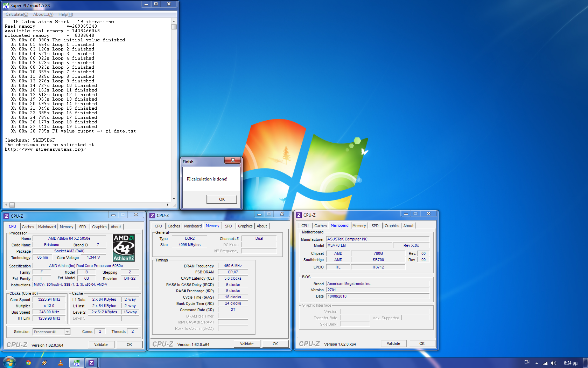The image size is (588, 368).
Task: Click Super PI vertical scrollbar up arrow
Action: (x=174, y=21)
